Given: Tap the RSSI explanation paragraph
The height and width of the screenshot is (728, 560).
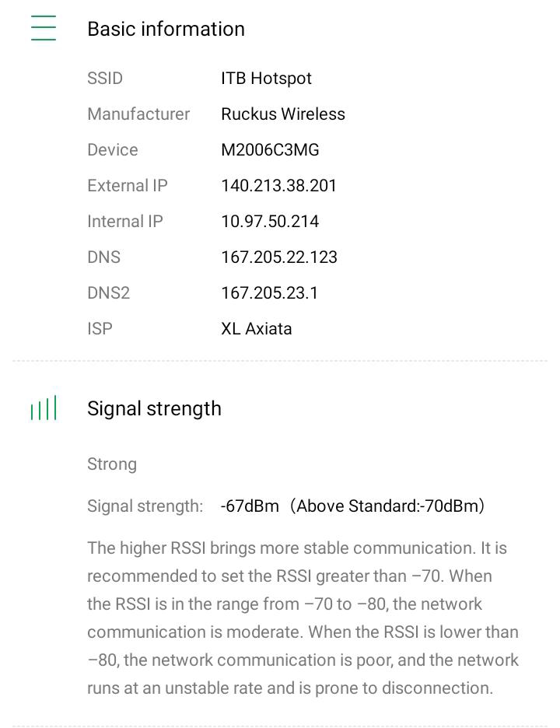Looking at the screenshot, I should [303, 618].
